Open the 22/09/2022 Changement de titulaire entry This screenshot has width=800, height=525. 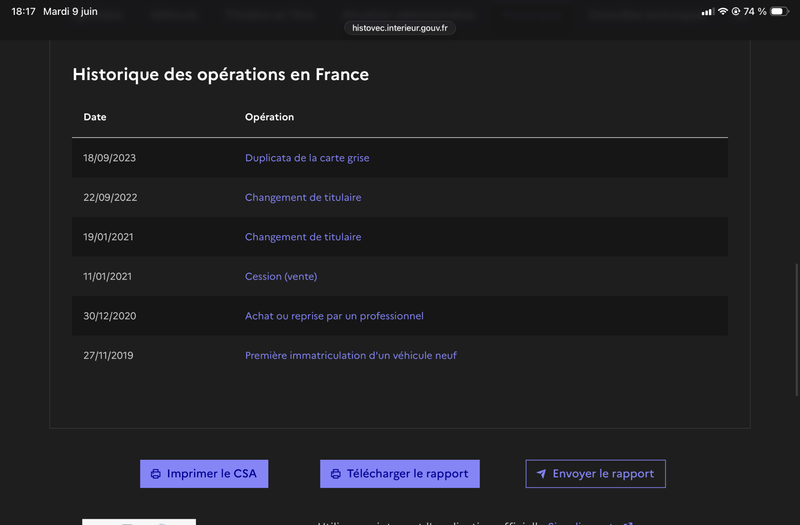[303, 197]
